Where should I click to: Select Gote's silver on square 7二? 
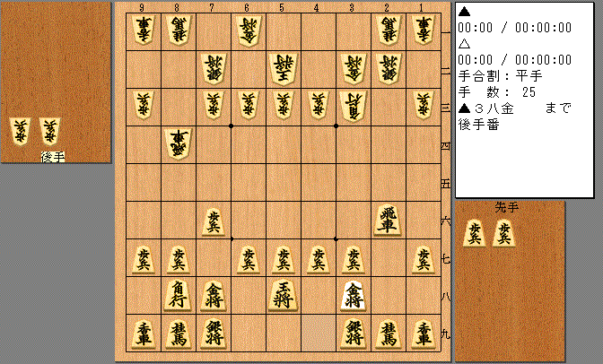[213, 69]
